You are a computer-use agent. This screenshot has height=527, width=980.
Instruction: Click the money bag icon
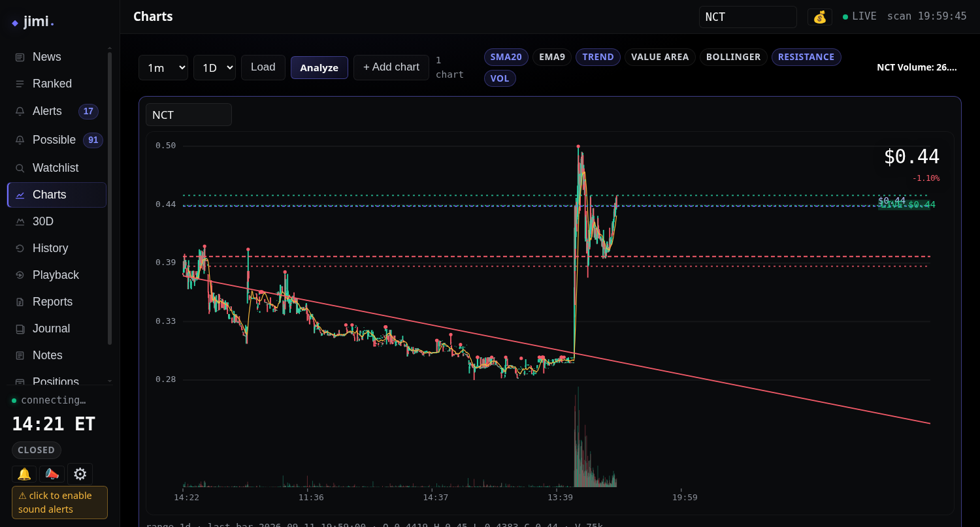click(x=820, y=17)
